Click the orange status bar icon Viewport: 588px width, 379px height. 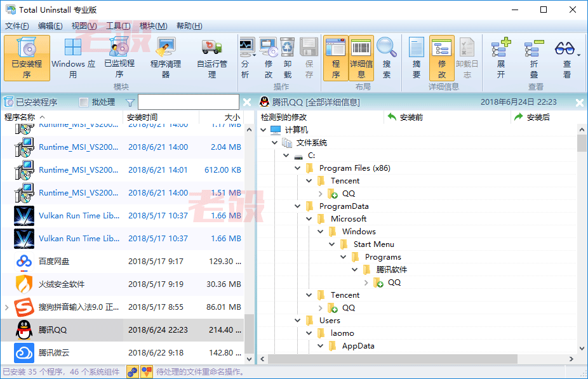(x=147, y=372)
